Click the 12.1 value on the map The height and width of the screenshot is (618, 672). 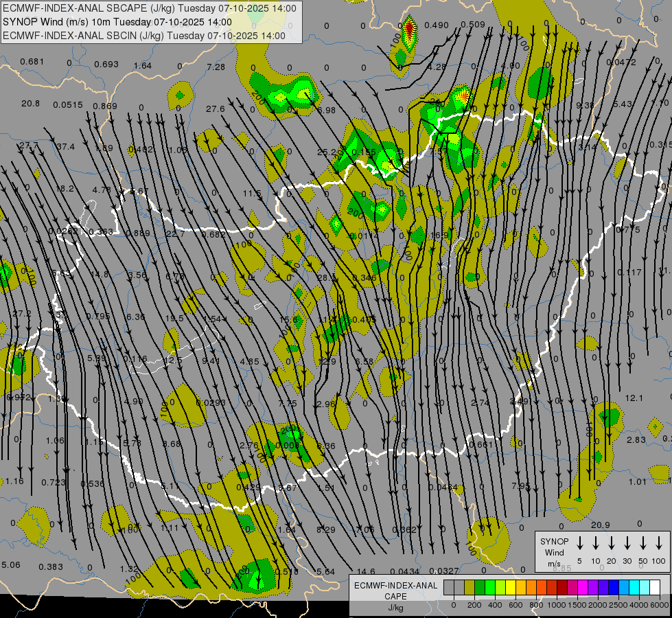click(634, 398)
